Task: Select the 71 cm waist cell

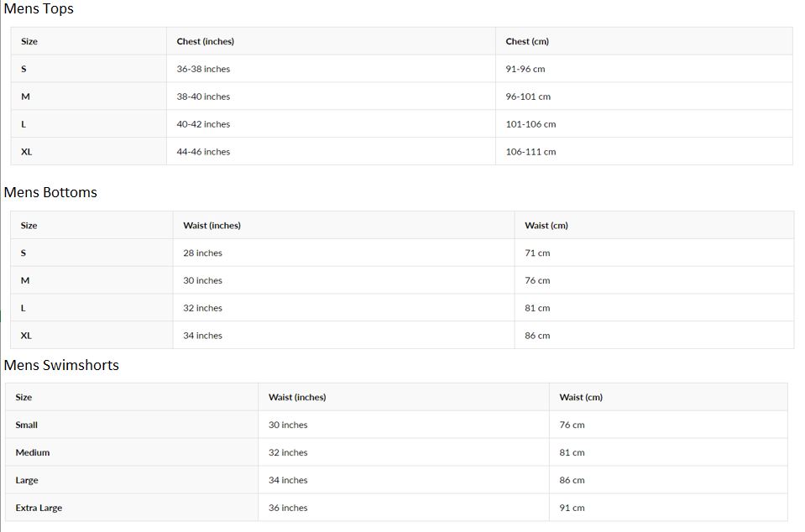Action: (x=537, y=253)
